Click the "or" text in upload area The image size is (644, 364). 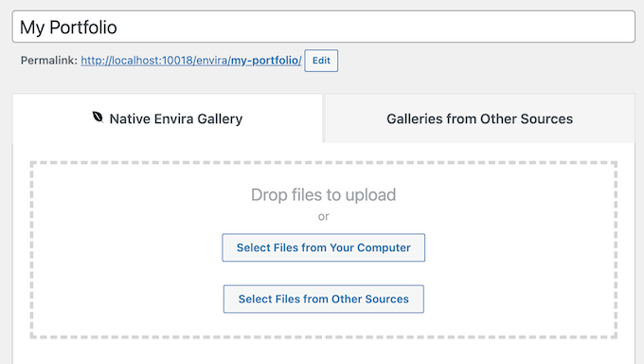pos(324,216)
